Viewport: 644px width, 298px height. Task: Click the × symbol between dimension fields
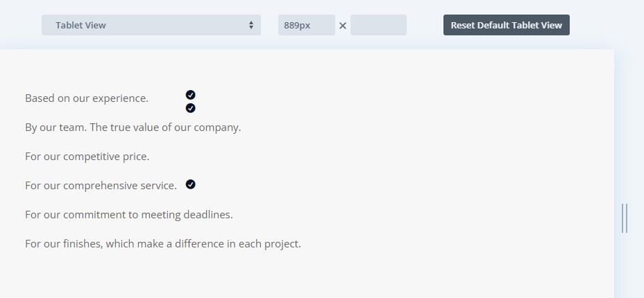(x=343, y=26)
